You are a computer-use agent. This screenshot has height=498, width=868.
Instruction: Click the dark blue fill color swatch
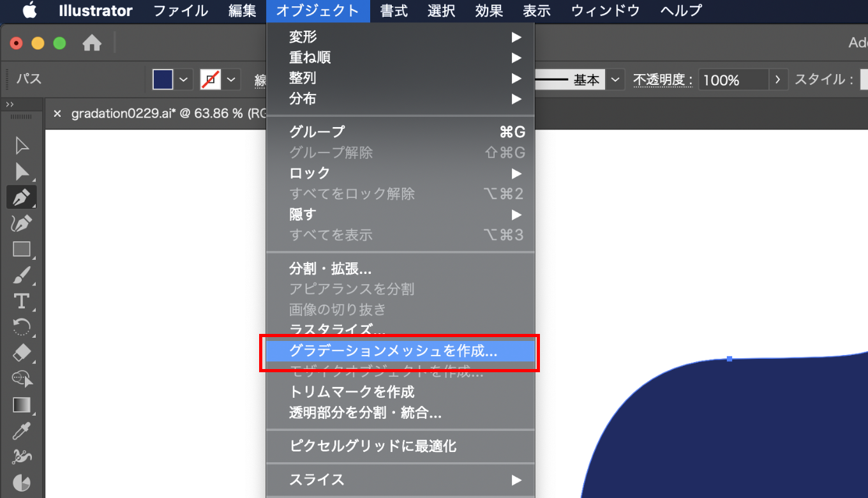pos(163,80)
